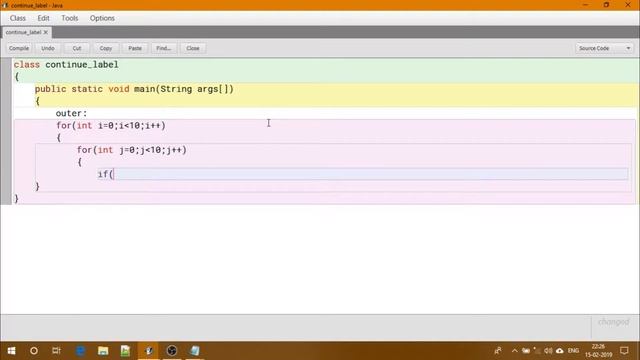This screenshot has width=640, height=360.
Task: Open the Windows Start menu
Action: click(x=11, y=351)
